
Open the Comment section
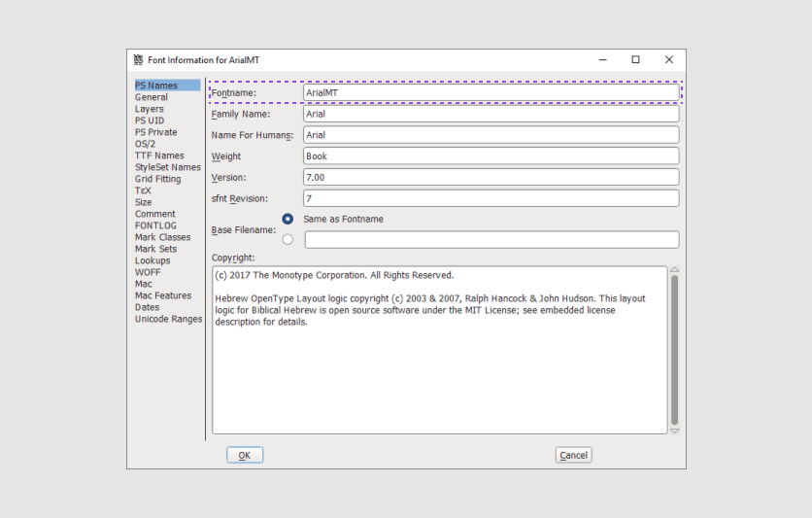coord(154,214)
